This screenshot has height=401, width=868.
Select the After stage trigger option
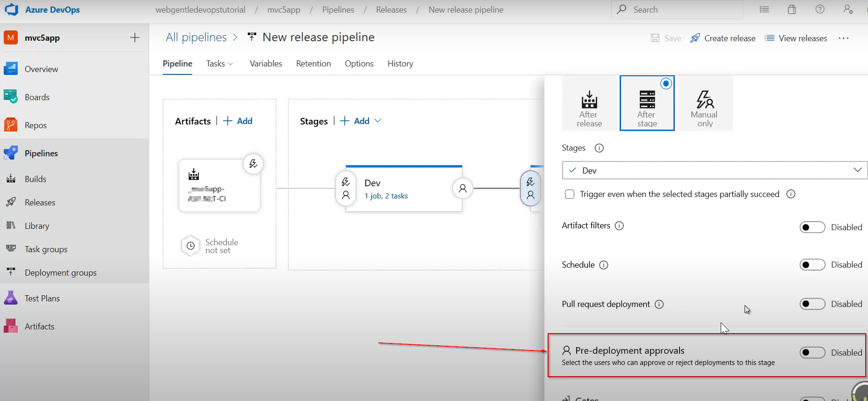(647, 103)
